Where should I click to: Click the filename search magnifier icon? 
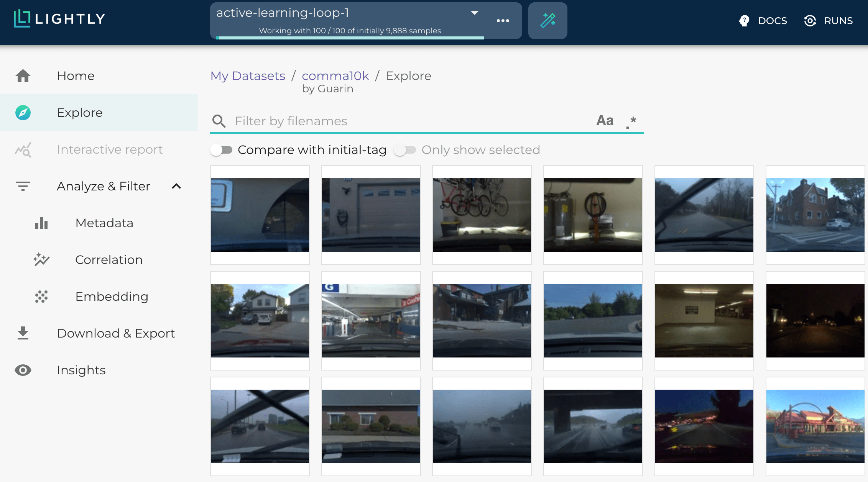coord(219,121)
